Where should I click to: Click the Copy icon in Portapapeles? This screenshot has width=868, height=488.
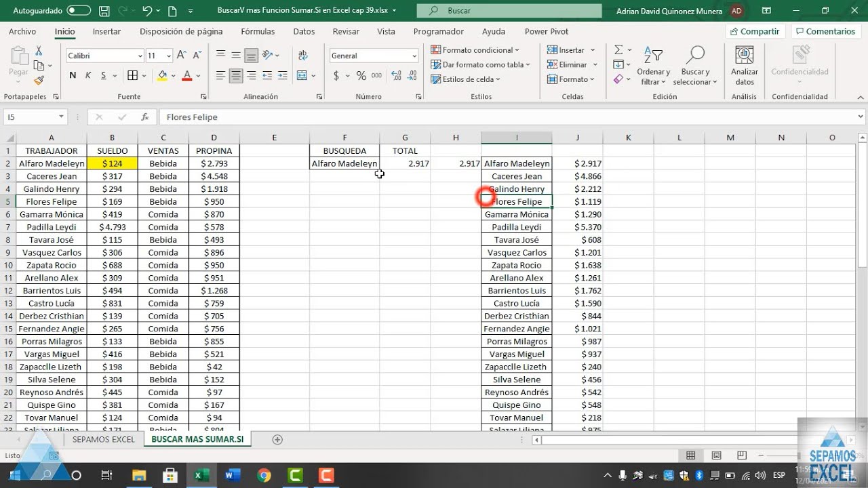(39, 66)
